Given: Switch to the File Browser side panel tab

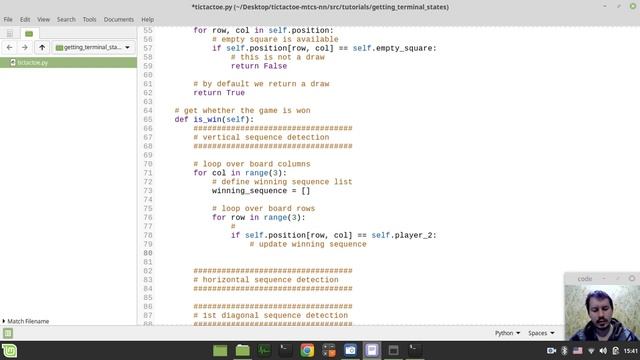Looking at the screenshot, I should 29,33.
